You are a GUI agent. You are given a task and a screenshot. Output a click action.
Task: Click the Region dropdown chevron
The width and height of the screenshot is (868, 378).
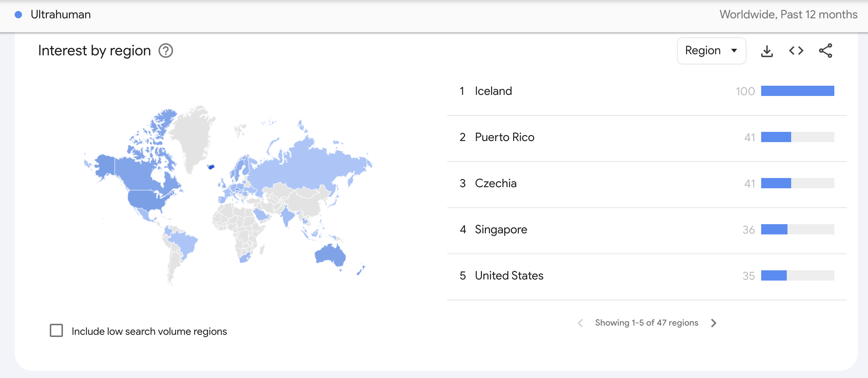734,51
